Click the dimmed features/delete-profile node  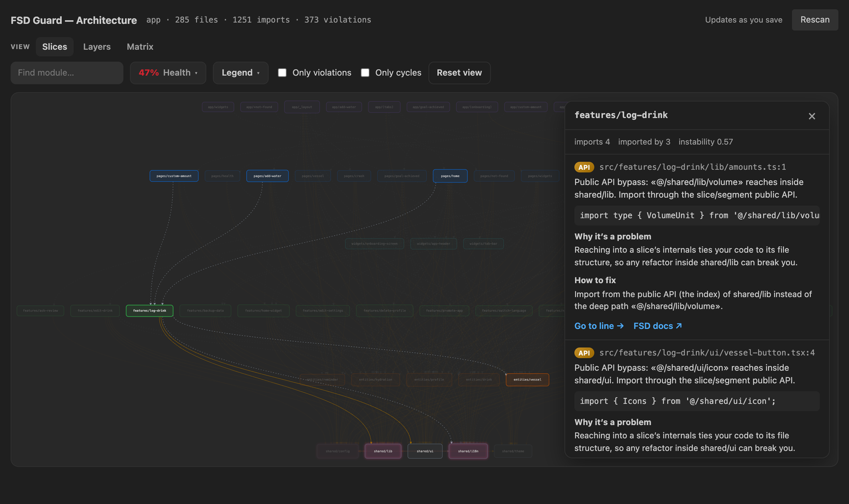[385, 310]
